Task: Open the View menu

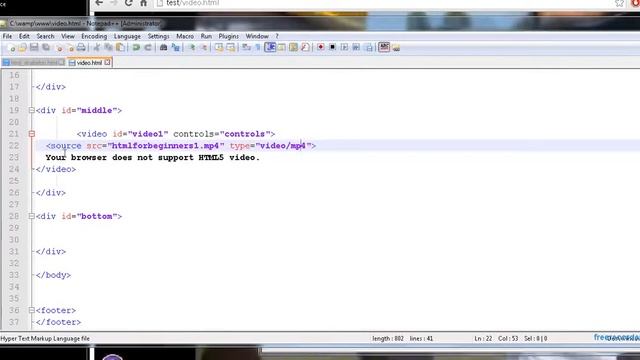Action: [68, 36]
